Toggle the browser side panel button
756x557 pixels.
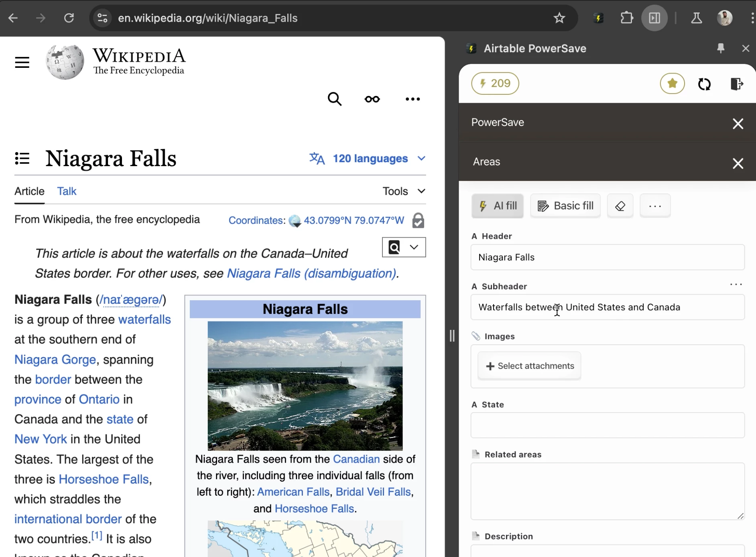[654, 18]
